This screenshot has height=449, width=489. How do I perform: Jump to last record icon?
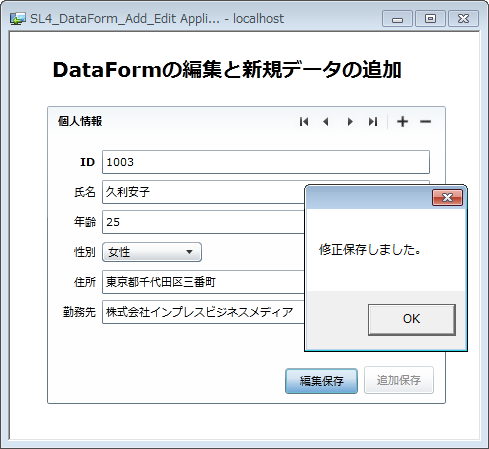point(373,122)
